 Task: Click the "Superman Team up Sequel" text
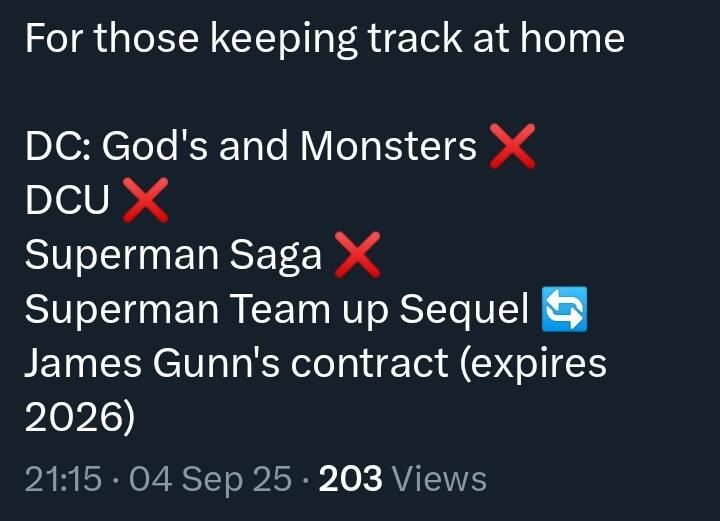pos(276,310)
